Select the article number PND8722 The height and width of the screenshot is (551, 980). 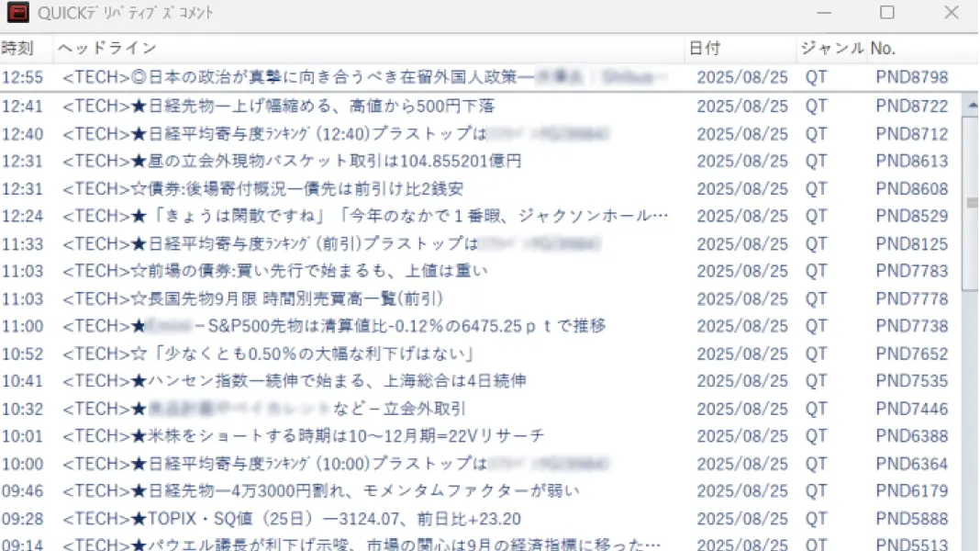[912, 106]
